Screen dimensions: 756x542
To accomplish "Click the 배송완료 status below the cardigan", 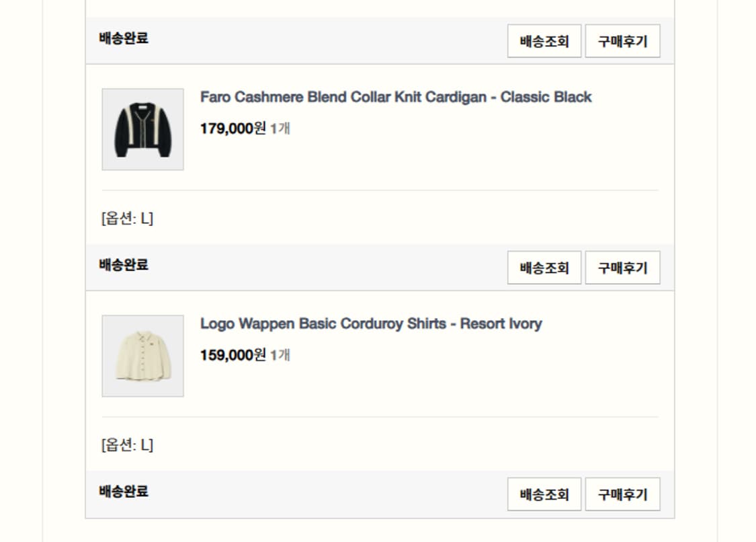I will click(x=124, y=265).
